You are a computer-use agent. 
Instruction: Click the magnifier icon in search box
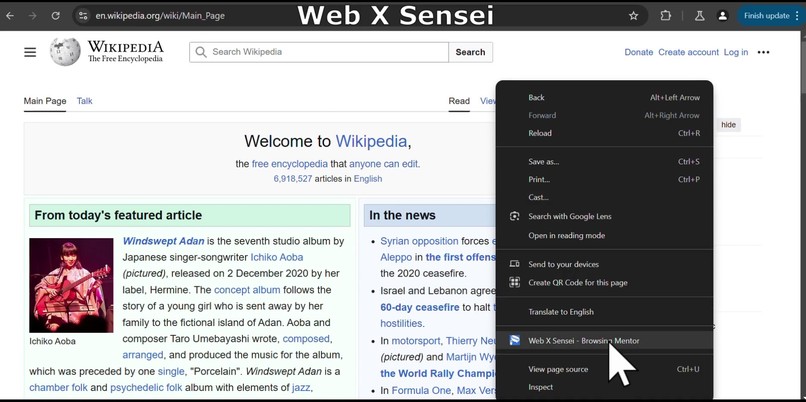[x=201, y=52]
